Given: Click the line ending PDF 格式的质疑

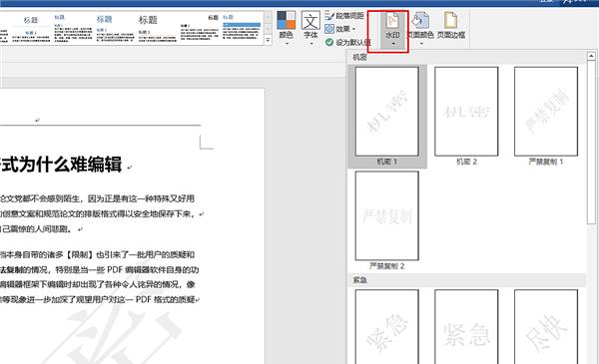Looking at the screenshot, I should pos(98,300).
